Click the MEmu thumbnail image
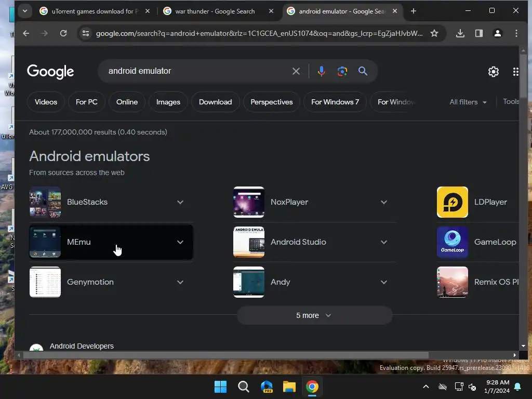Image resolution: width=532 pixels, height=399 pixels. (x=45, y=242)
